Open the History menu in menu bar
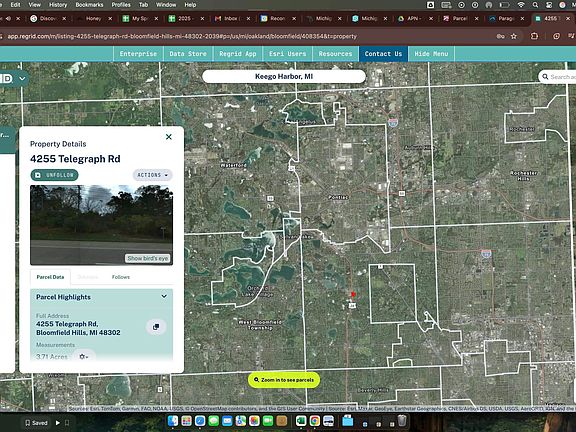Screen dimensions: 576x432 (x=58, y=5)
